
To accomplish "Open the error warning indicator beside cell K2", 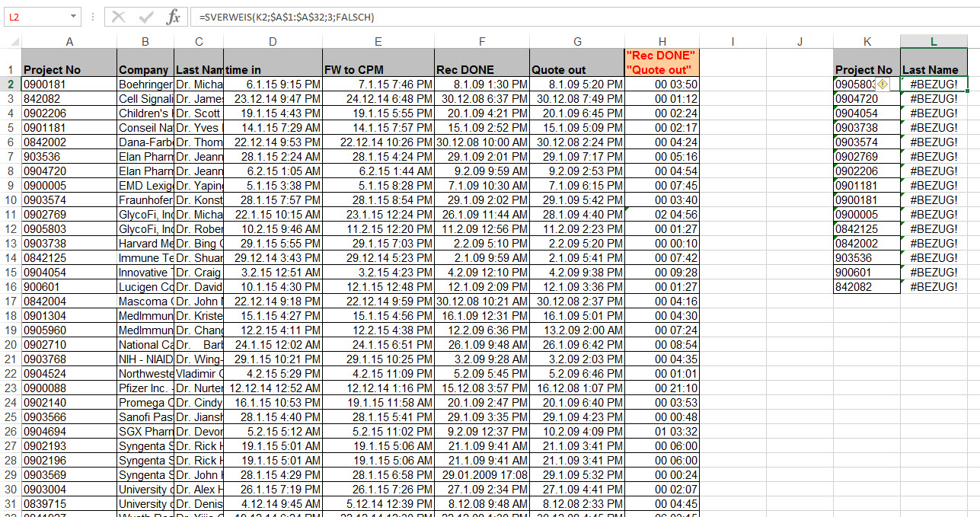I will click(883, 84).
